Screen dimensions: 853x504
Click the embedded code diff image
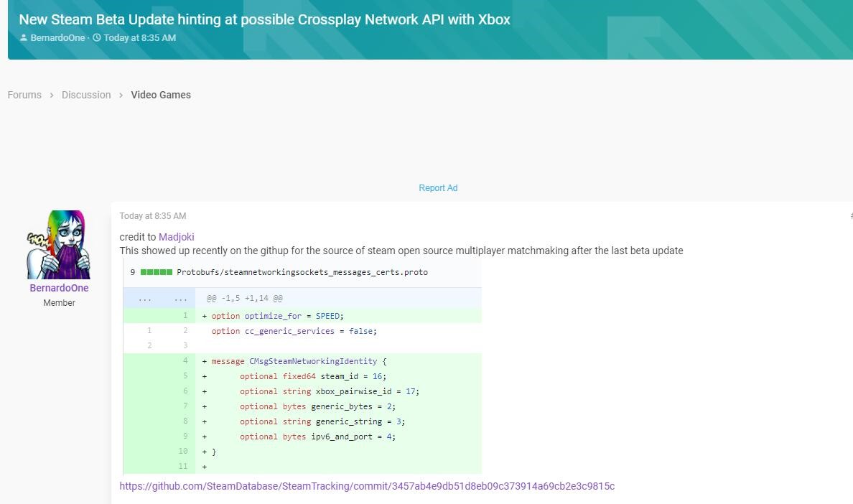[302, 367]
